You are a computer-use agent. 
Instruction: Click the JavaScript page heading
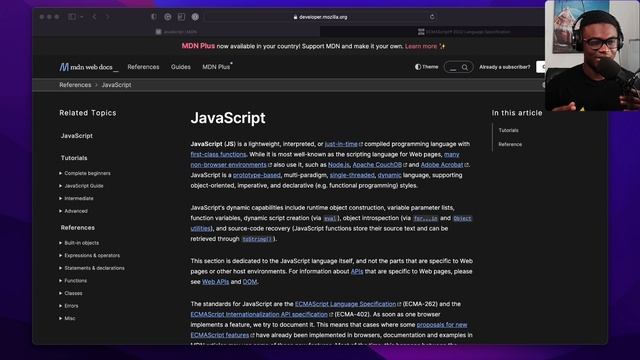[x=228, y=118]
